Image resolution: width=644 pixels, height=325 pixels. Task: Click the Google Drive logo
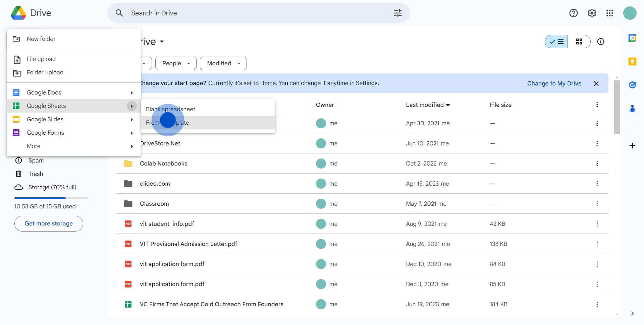point(18,13)
